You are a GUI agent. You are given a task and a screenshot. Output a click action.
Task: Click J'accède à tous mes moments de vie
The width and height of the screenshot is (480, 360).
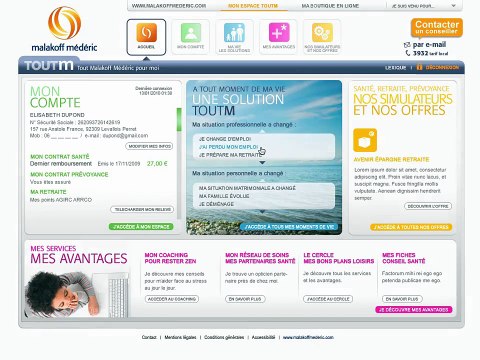pos(289,227)
